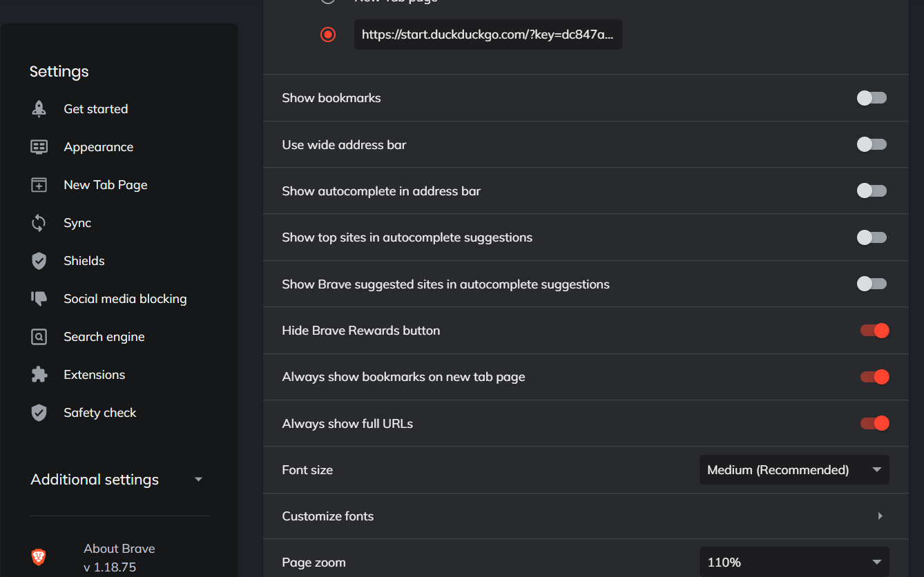Click the Brave lion logo icon
The width and height of the screenshot is (924, 577).
39,557
